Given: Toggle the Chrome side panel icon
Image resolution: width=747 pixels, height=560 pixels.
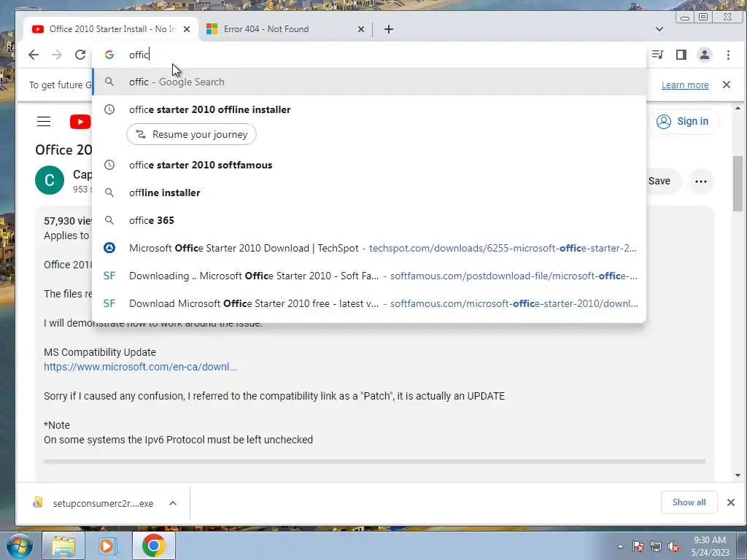Looking at the screenshot, I should tap(681, 55).
